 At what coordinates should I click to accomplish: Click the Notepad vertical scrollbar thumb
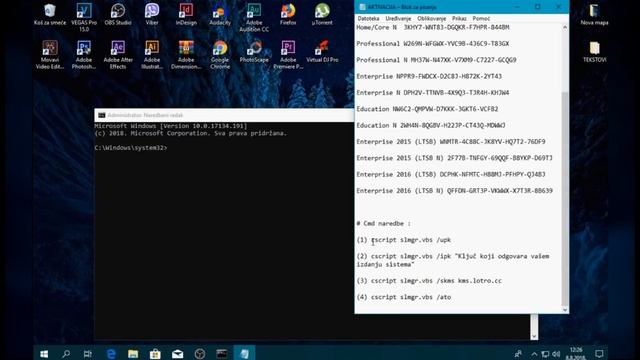pos(565,199)
